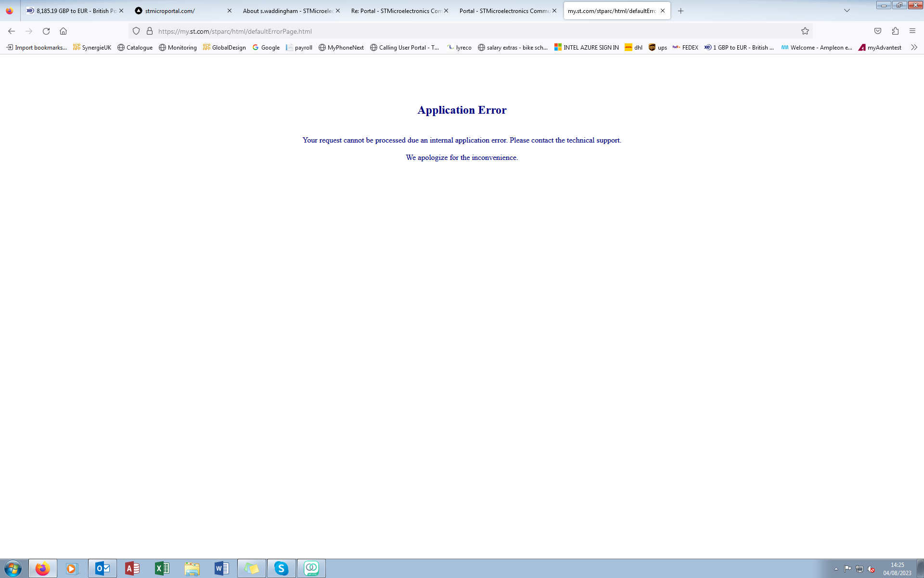Bookmark this page using the star icon

pyautogui.click(x=805, y=31)
